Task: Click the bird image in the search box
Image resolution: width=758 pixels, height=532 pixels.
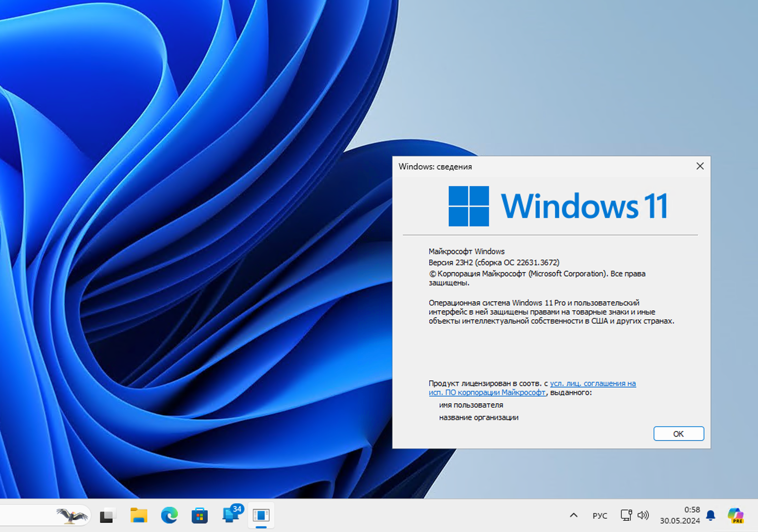Action: click(x=71, y=515)
